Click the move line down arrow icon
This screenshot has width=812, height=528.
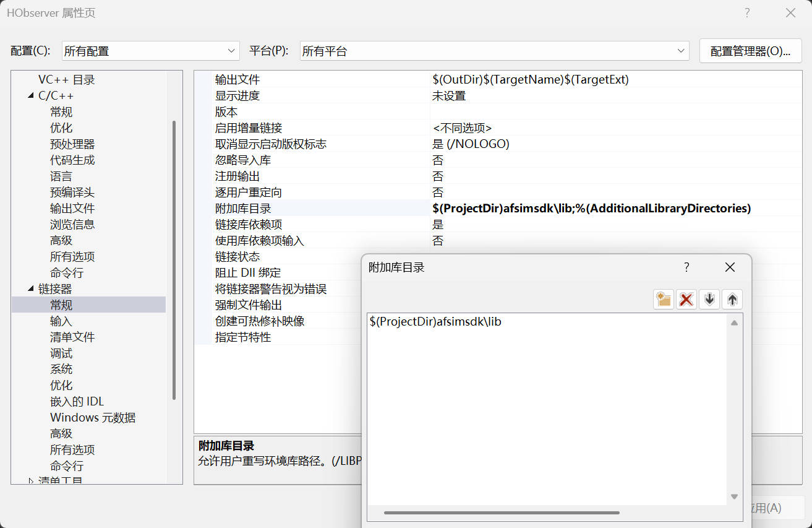(x=709, y=300)
